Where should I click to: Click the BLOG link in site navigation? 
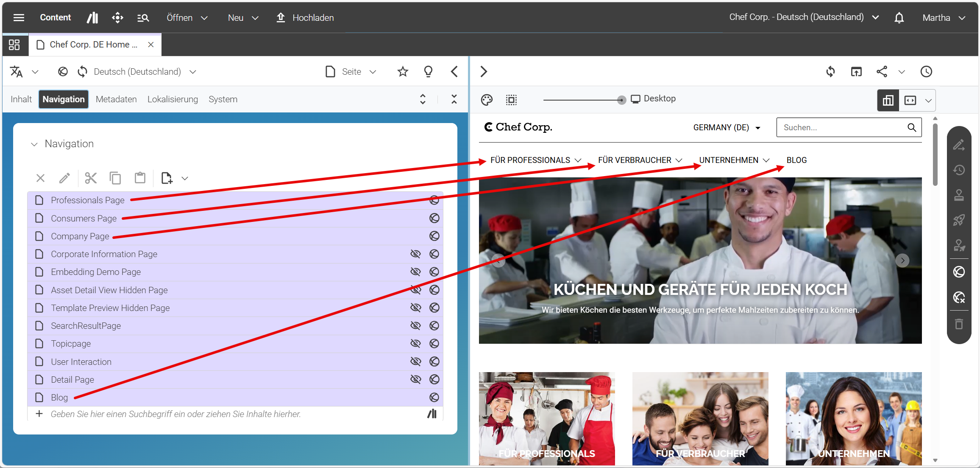(x=796, y=160)
